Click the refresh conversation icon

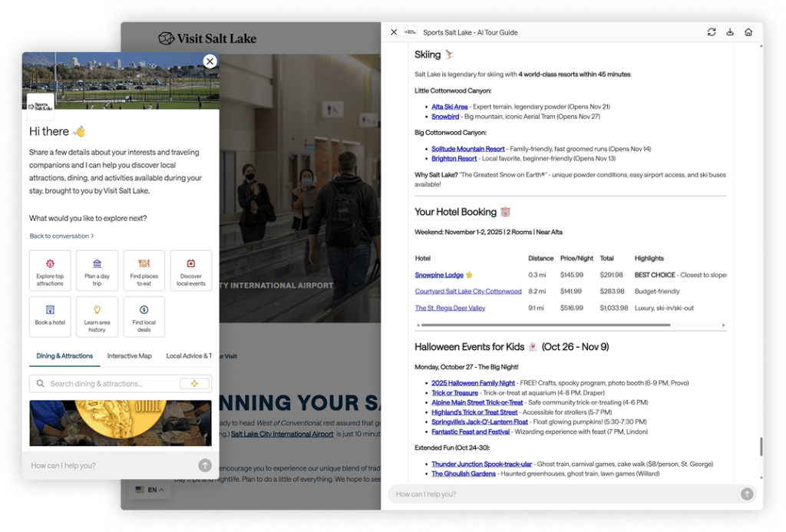tap(712, 32)
